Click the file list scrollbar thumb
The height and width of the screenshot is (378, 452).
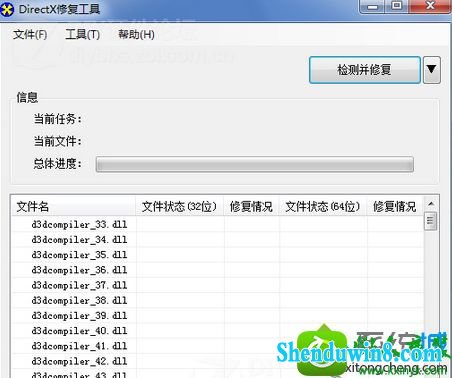click(x=431, y=221)
